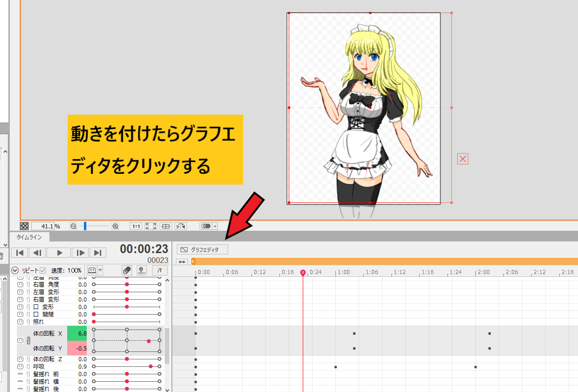Open the grid display icon in the view toolbar
The image size is (578, 392).
[x=166, y=226]
